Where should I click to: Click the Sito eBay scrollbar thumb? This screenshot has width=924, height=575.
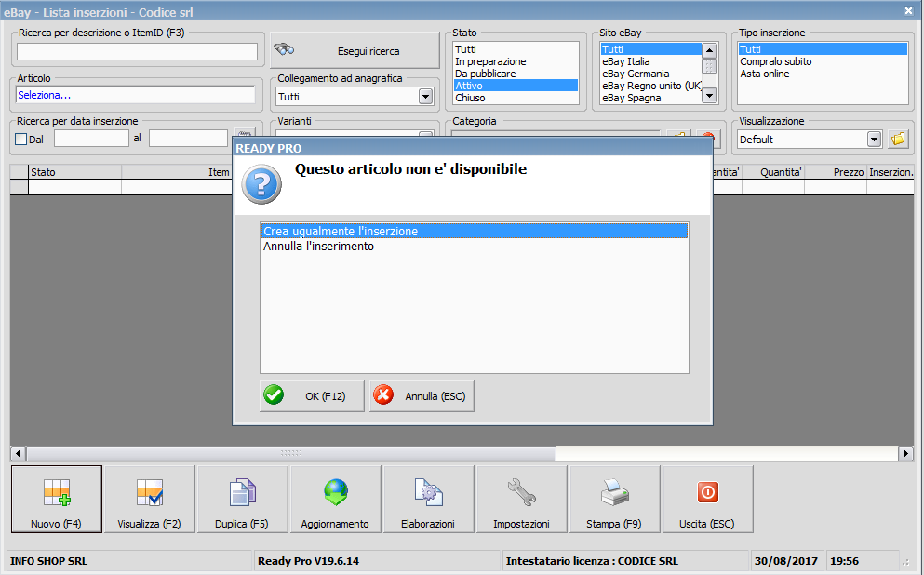coord(709,66)
